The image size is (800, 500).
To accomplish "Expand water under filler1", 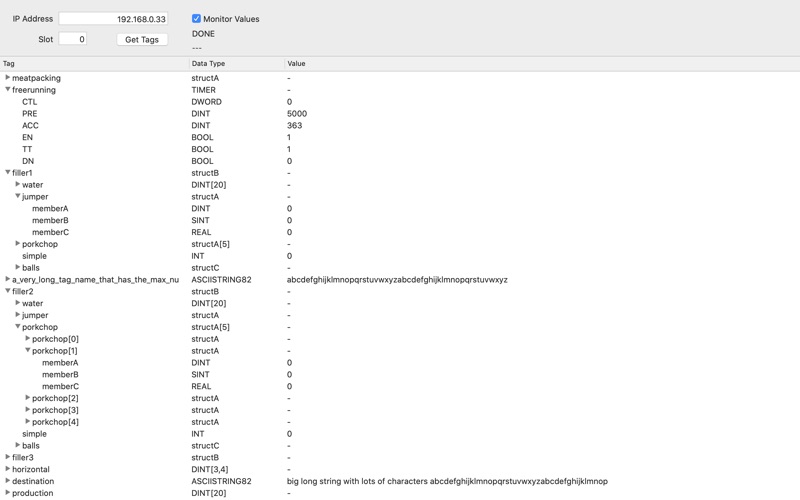I will [x=18, y=184].
